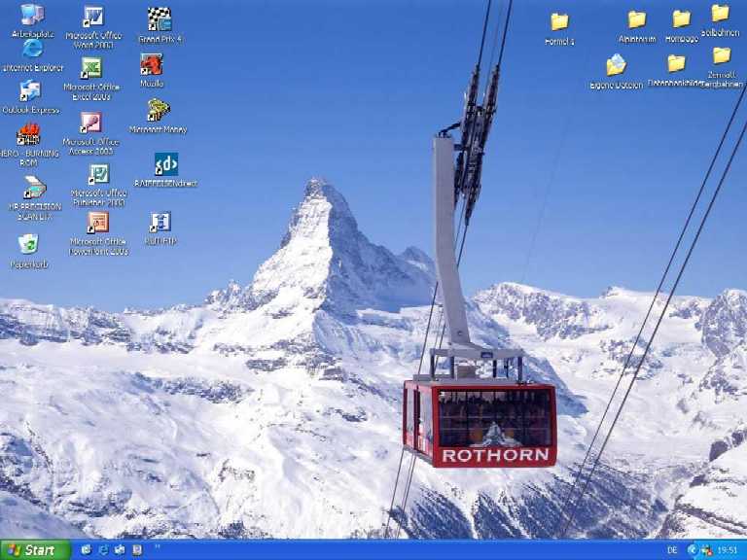Screen dimensions: 747x560
Task: Open the Arbeitsplatz desktop icon
Action: click(x=32, y=16)
